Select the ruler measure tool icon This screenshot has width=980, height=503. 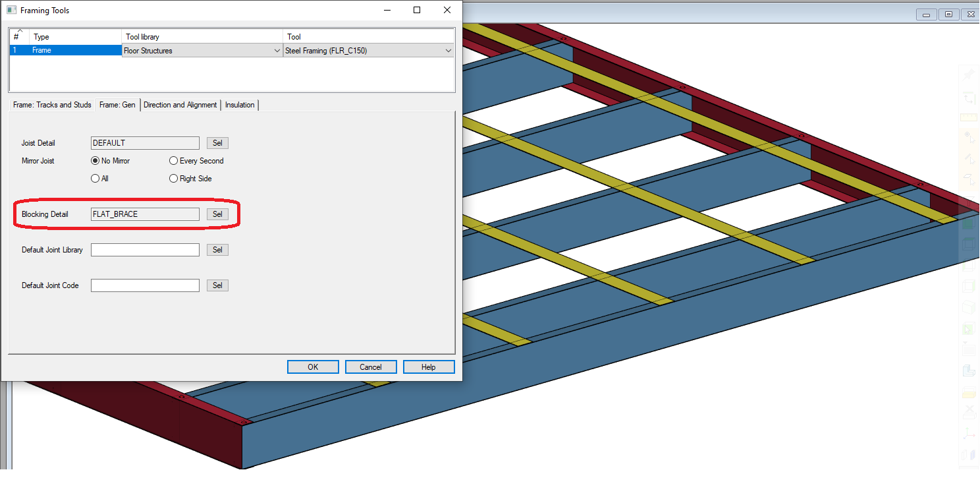[x=968, y=118]
